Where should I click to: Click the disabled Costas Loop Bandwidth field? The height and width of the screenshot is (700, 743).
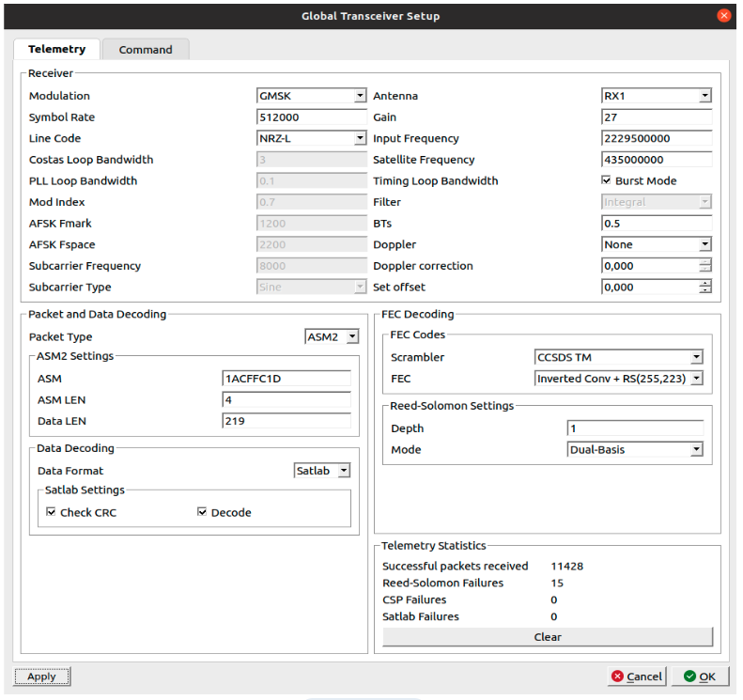[x=311, y=160]
